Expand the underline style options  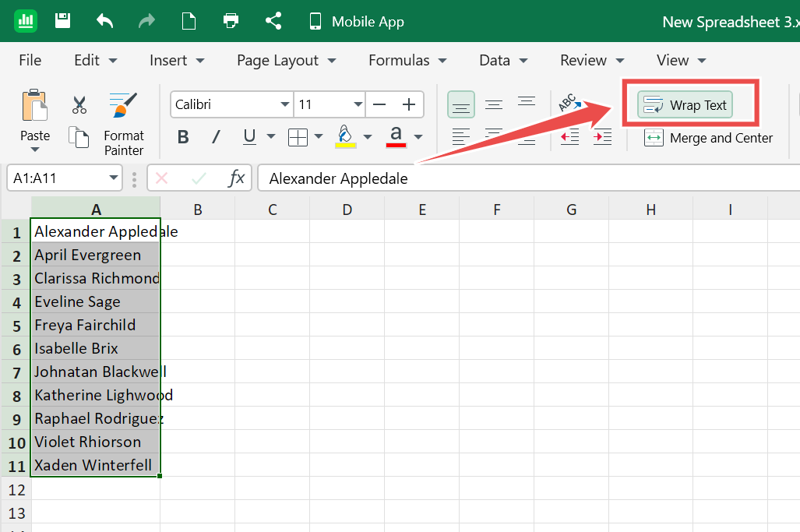[x=271, y=136]
